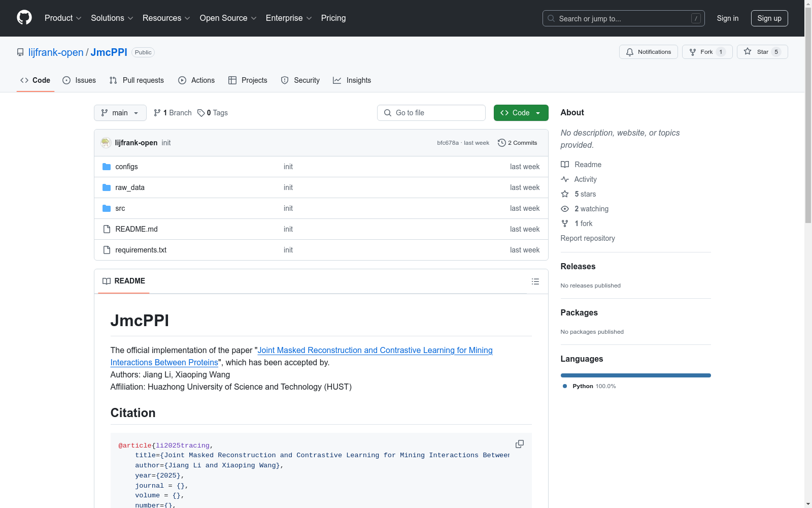Copy the citation code block
This screenshot has width=812, height=508.
click(520, 444)
